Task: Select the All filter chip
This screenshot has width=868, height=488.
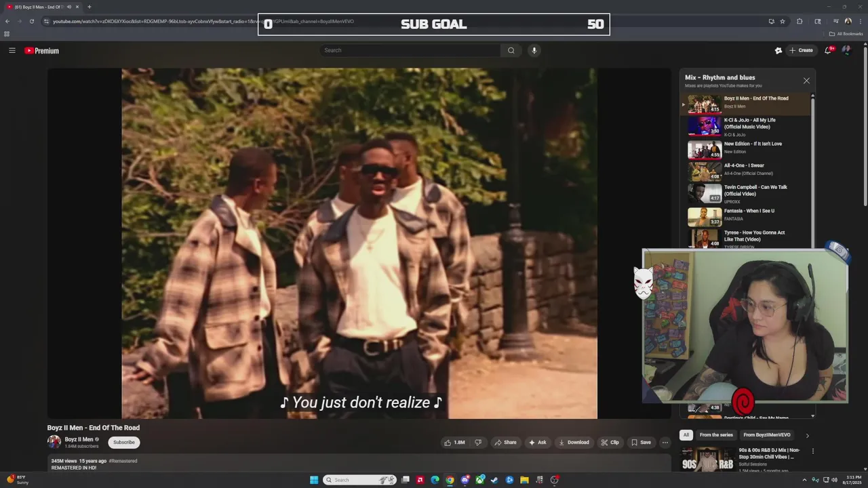Action: (x=686, y=435)
